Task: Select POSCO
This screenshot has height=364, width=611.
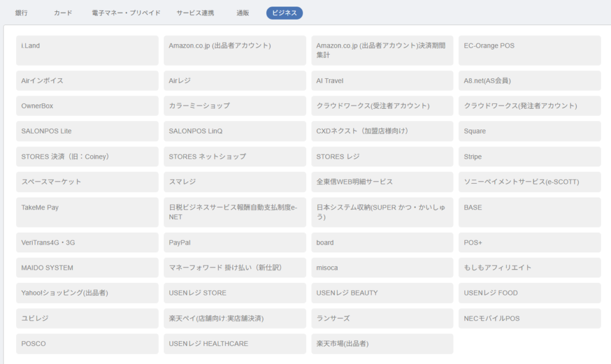Action: pos(87,344)
